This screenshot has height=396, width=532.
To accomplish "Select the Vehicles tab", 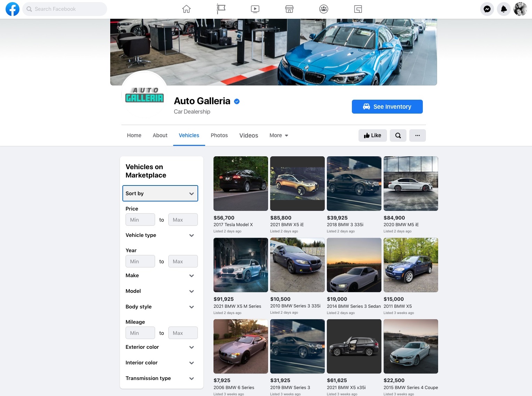I will pyautogui.click(x=189, y=135).
